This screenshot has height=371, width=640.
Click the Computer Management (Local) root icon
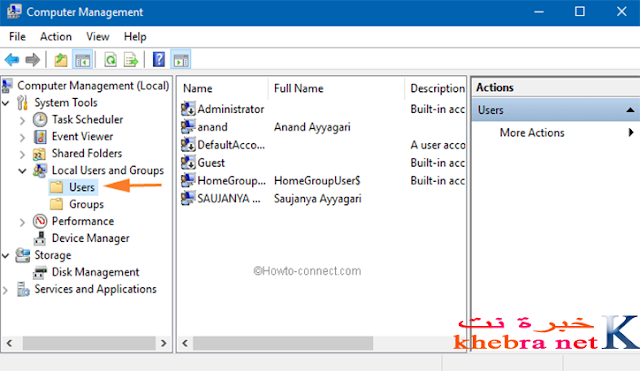pyautogui.click(x=7, y=86)
